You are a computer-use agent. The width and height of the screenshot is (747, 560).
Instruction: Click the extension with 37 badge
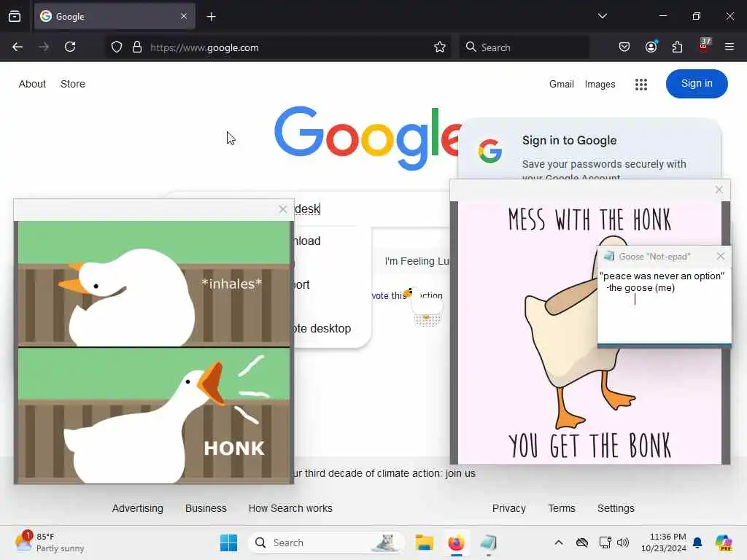(x=704, y=46)
